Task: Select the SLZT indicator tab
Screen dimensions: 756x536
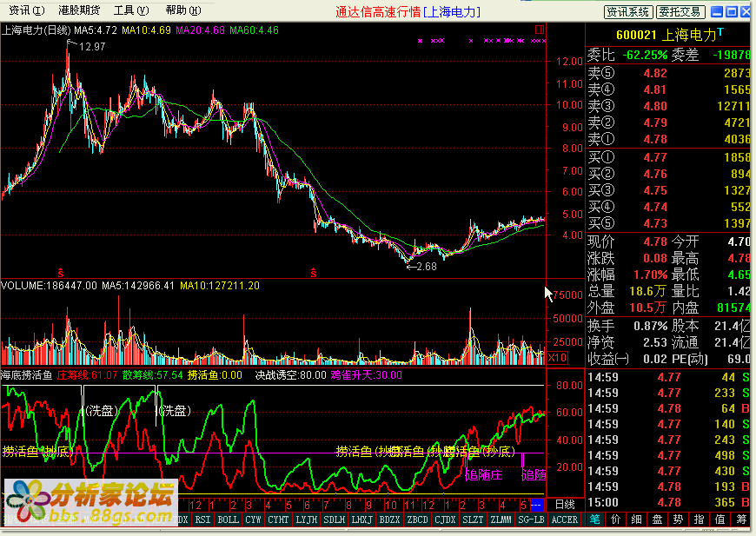Action: [473, 519]
